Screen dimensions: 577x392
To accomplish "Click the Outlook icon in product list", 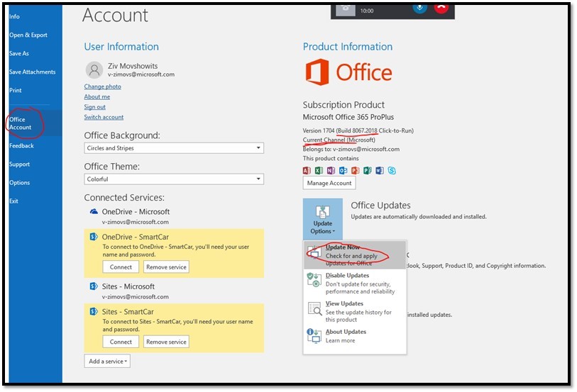I will (344, 171).
